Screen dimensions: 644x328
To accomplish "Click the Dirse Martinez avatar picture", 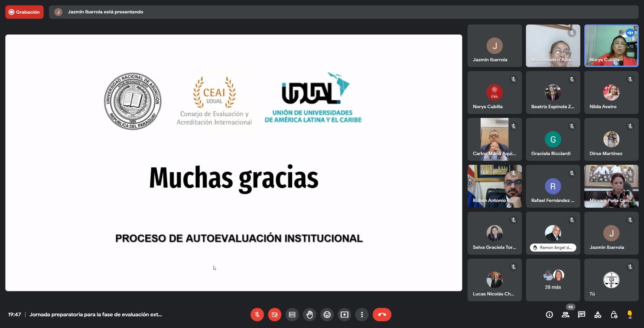I will [611, 139].
